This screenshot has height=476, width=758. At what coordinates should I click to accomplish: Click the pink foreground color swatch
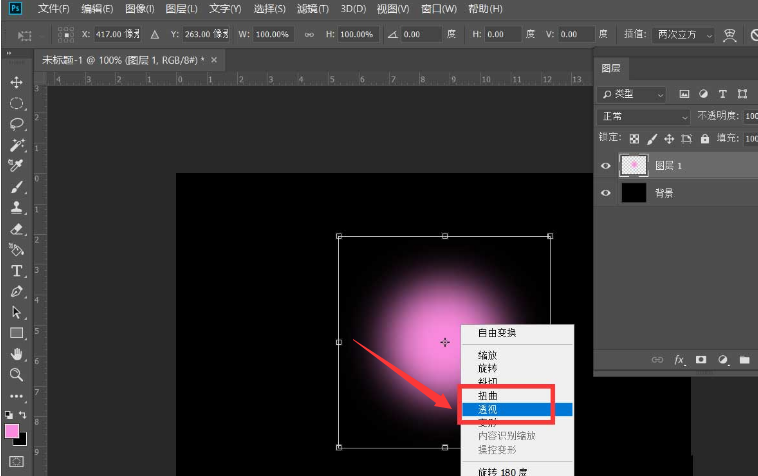pos(12,431)
